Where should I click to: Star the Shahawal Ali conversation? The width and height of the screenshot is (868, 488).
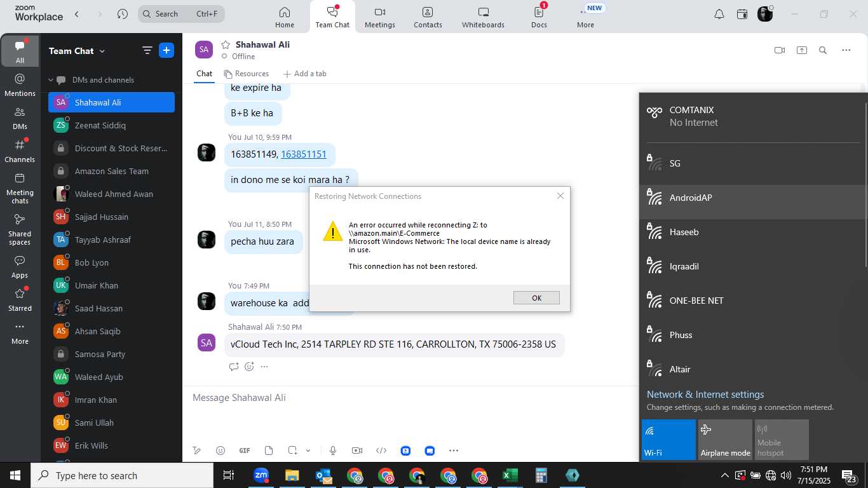pos(225,44)
